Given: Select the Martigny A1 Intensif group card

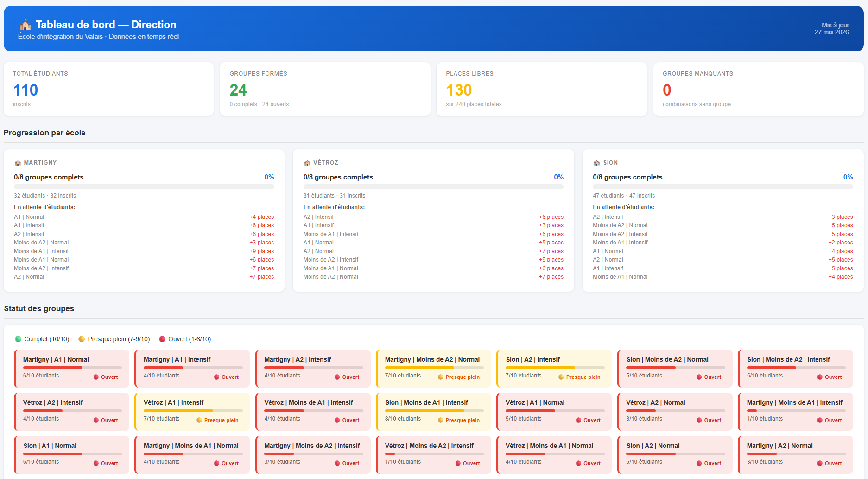Looking at the screenshot, I should (192, 368).
